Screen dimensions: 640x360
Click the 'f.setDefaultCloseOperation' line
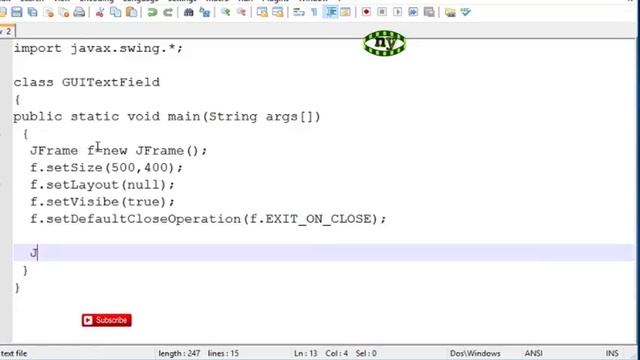point(208,219)
